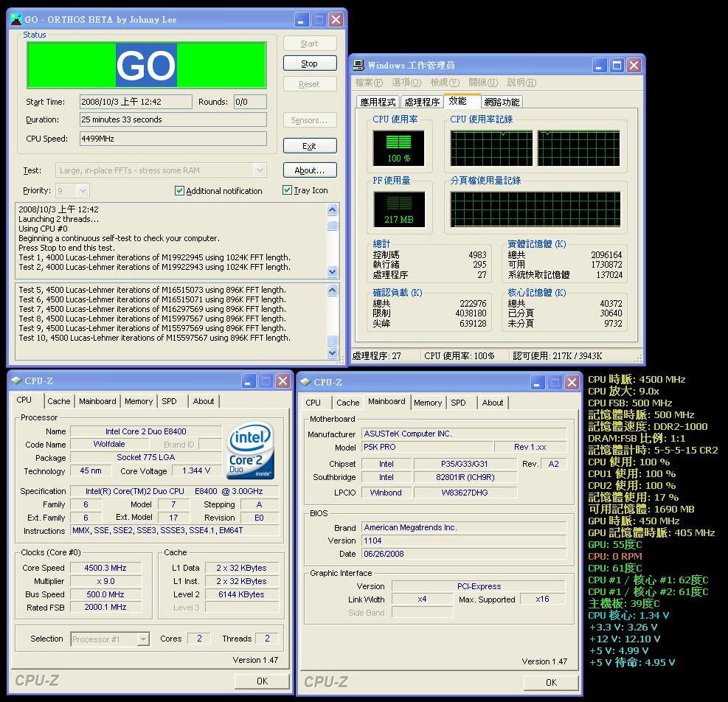Open the Memory tab in the Motherboard CPU-Z window

428,403
